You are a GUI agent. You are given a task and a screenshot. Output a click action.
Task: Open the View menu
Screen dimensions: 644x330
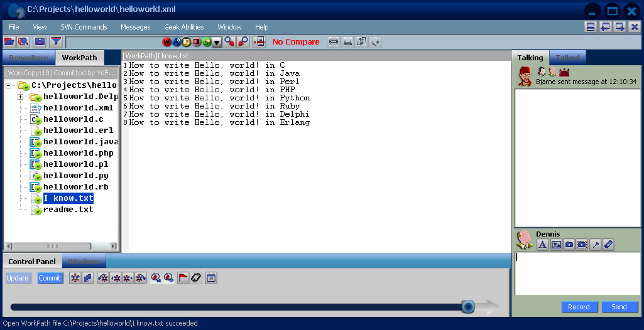pyautogui.click(x=40, y=27)
